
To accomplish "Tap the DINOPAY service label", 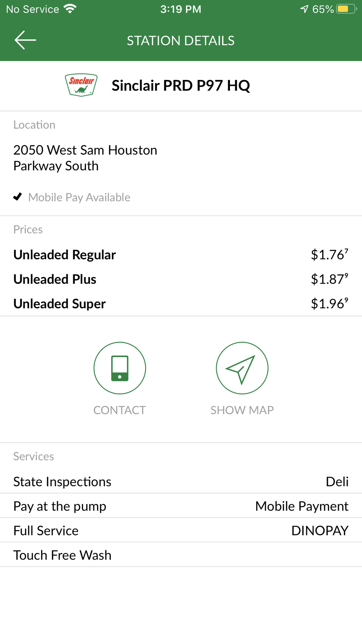I will [x=320, y=531].
